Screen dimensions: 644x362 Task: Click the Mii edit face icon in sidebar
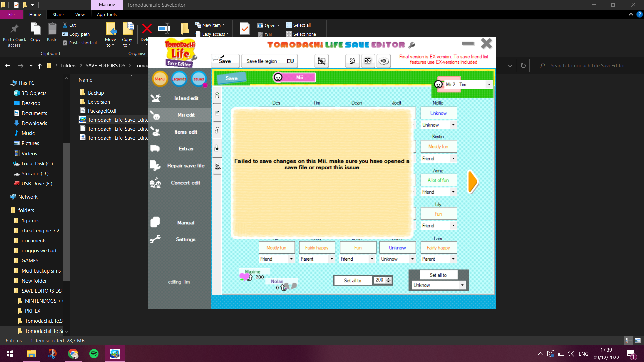[x=155, y=115]
